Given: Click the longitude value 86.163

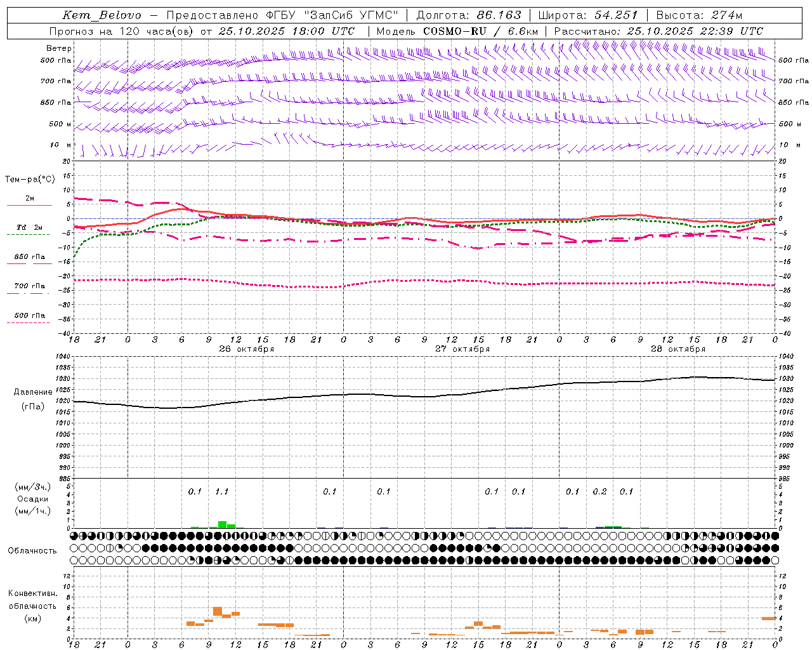Looking at the screenshot, I should [x=499, y=15].
